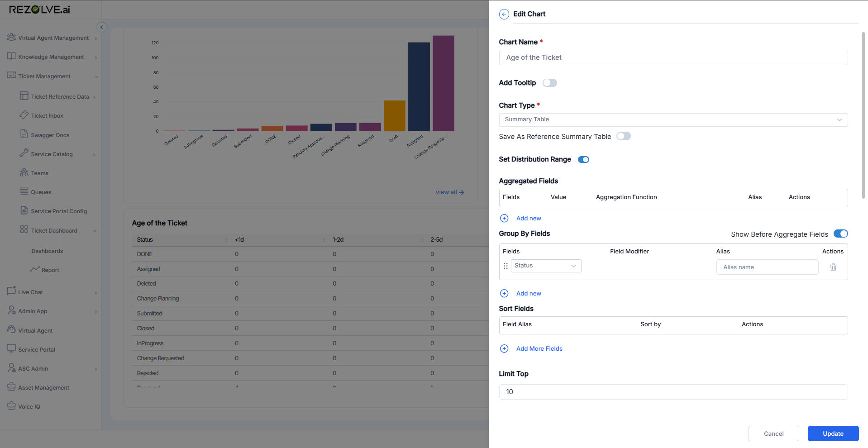
Task: Expand Live Chat chevron
Action: pos(96,293)
